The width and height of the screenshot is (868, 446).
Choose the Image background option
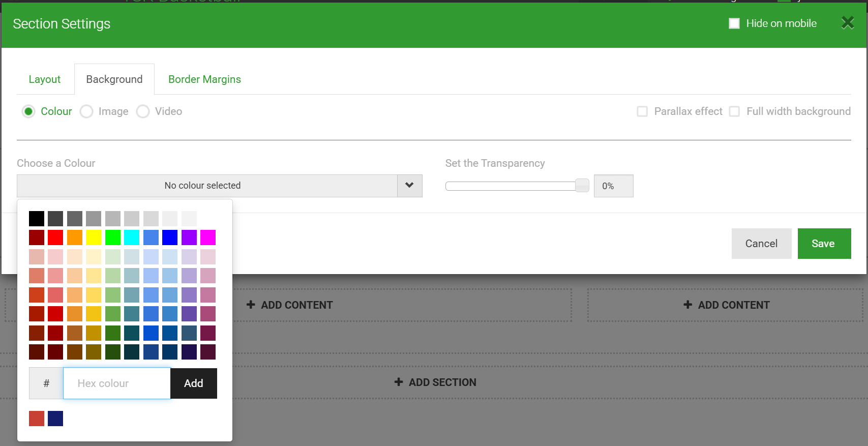[x=86, y=111]
